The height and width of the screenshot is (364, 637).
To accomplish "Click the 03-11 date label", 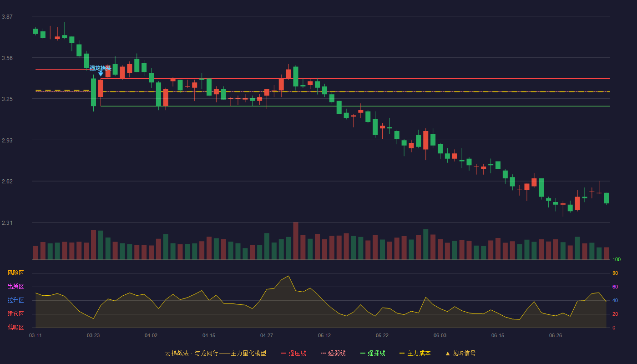I will click(x=35, y=335).
